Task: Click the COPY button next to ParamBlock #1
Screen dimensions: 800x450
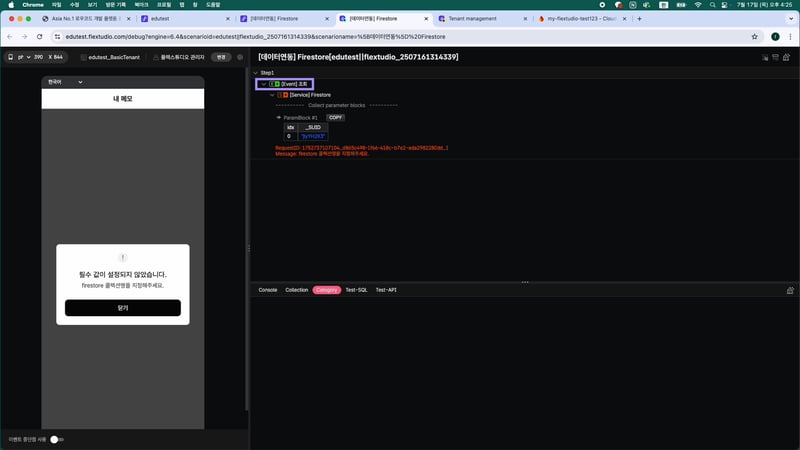Action: click(336, 117)
